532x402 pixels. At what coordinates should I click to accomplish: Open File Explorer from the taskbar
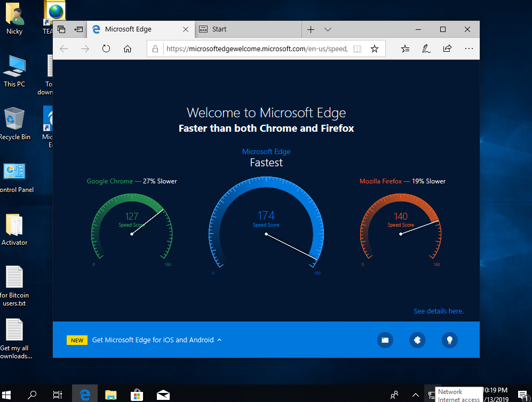coord(110,395)
